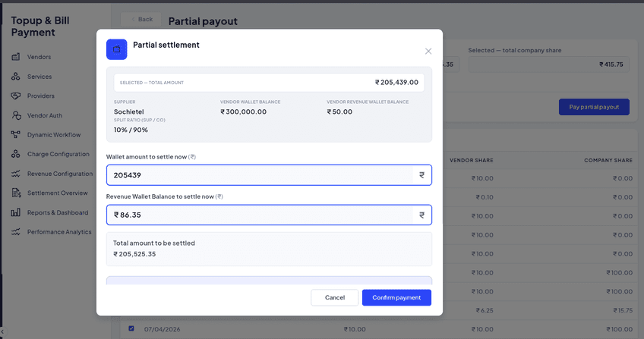Collapse the sidebar with the bottom-left chevron
This screenshot has height=339, width=644.
[x=2, y=331]
